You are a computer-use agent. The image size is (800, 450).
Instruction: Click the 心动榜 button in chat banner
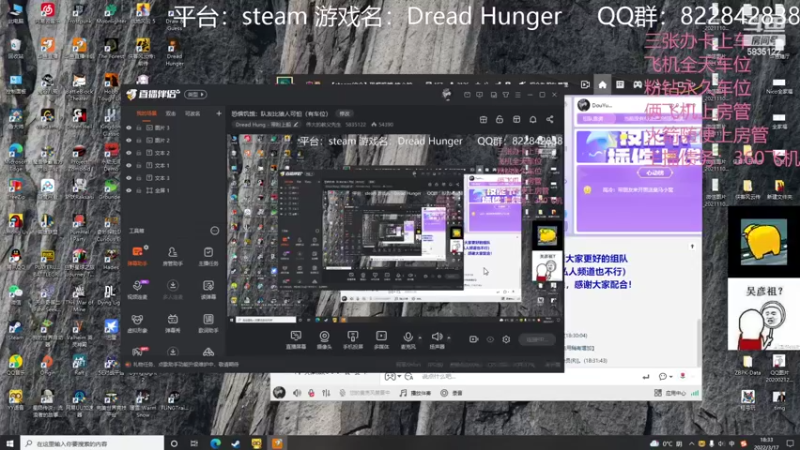coord(655,172)
